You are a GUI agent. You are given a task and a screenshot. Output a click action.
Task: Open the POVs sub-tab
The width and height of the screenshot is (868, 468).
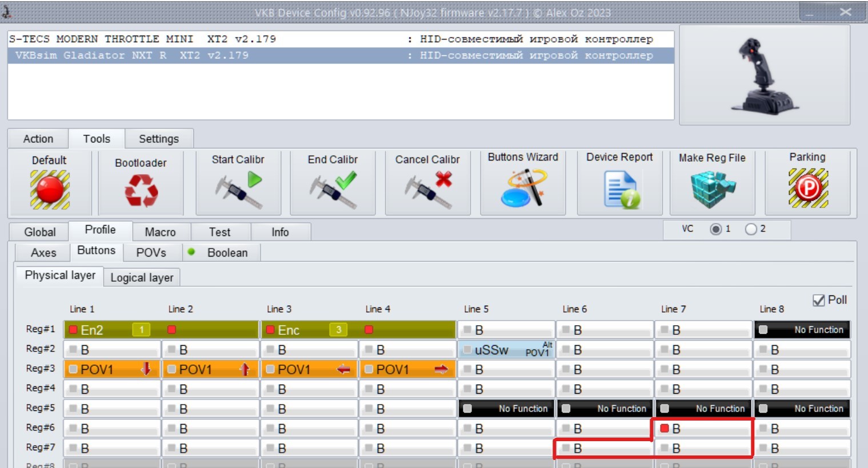151,253
